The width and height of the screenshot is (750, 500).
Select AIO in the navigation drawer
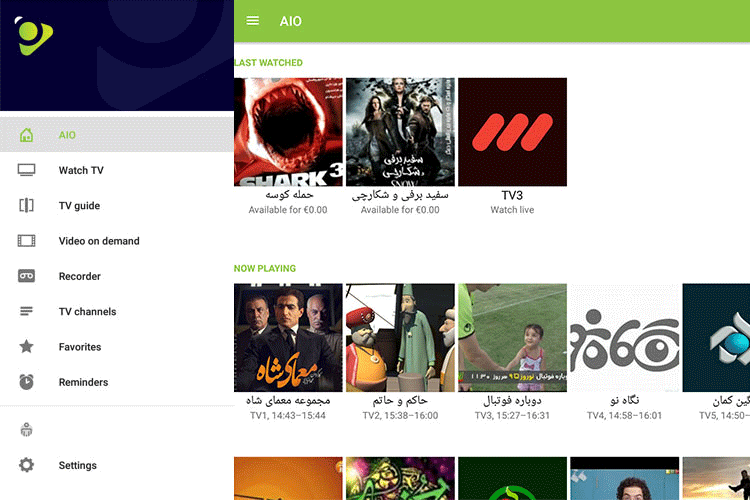(x=117, y=135)
